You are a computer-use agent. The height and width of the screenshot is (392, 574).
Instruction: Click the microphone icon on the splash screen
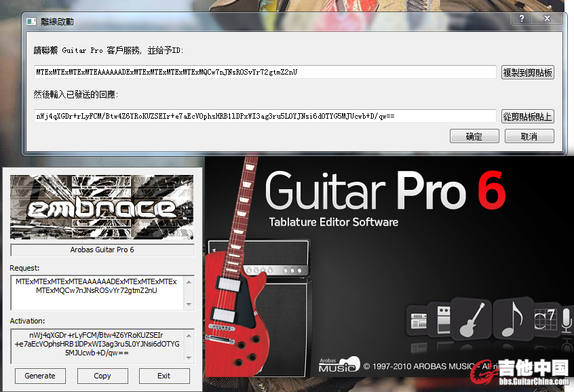coord(567,320)
